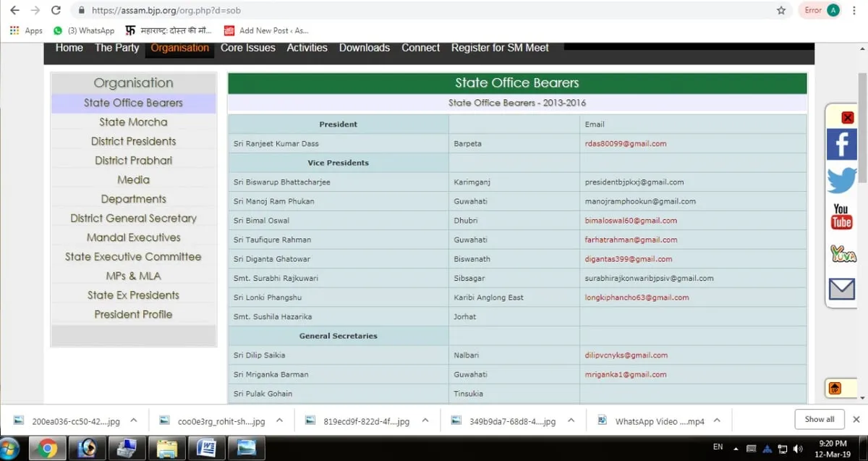Open the WhatsApp Video mp4 download
The height and width of the screenshot is (461, 868).
[651, 420]
